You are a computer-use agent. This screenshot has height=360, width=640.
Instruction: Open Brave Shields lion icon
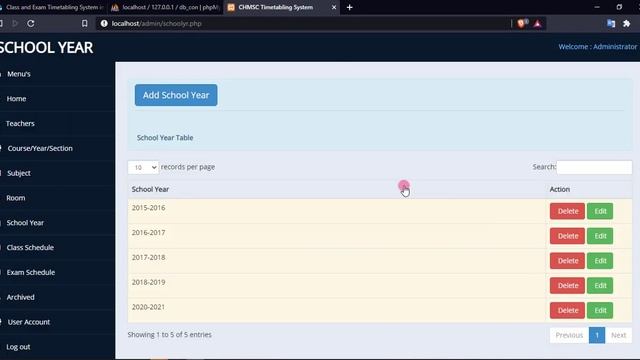(x=521, y=24)
